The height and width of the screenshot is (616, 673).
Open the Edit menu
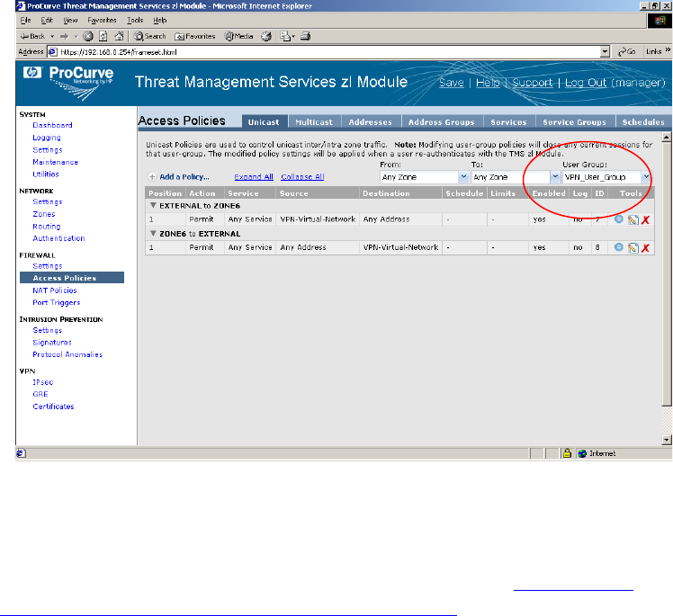tap(47, 20)
